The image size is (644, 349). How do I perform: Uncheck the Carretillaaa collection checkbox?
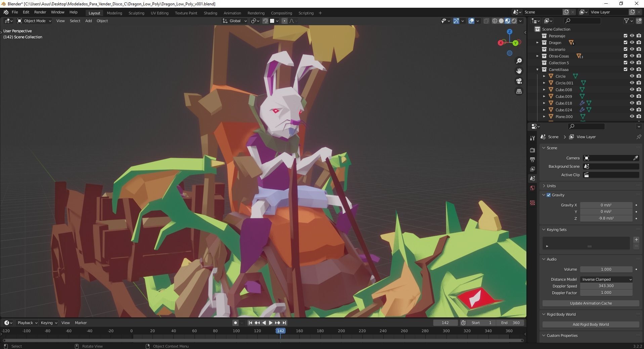[625, 70]
